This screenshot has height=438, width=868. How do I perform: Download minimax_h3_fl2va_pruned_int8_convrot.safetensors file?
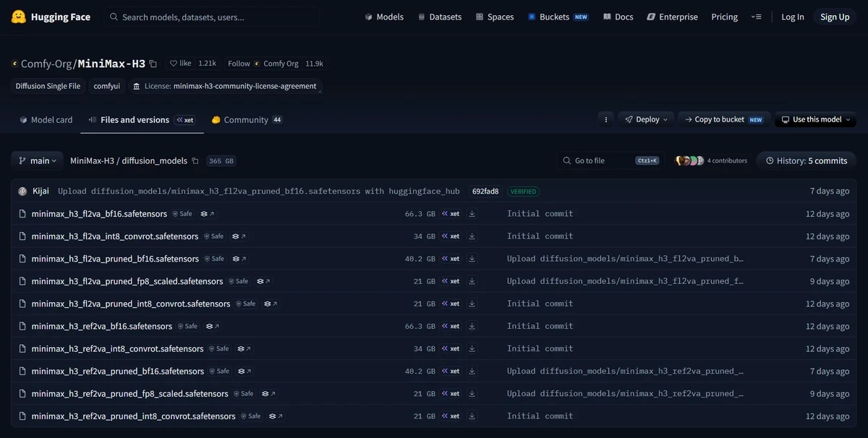(472, 304)
